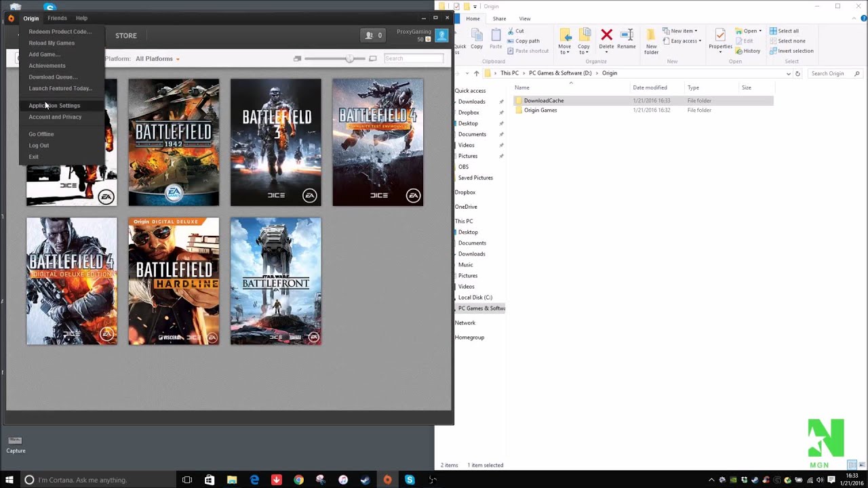Image resolution: width=868 pixels, height=488 pixels.
Task: Click PC Games & Software (D:) breadcrumb
Action: (560, 73)
